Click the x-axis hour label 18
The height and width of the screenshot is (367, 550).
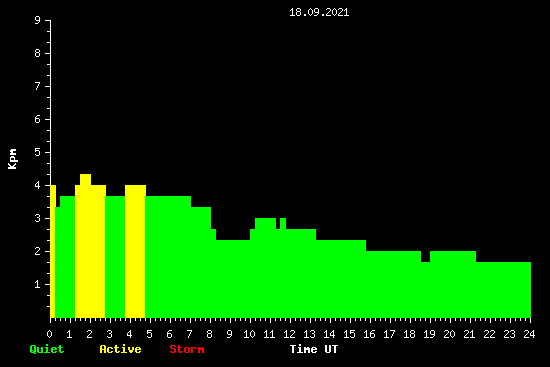point(409,334)
